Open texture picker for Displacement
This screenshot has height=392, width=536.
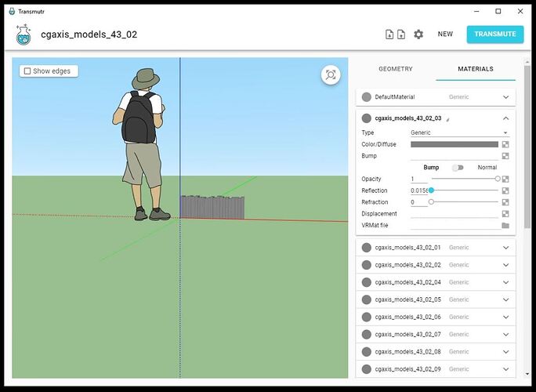tap(505, 214)
